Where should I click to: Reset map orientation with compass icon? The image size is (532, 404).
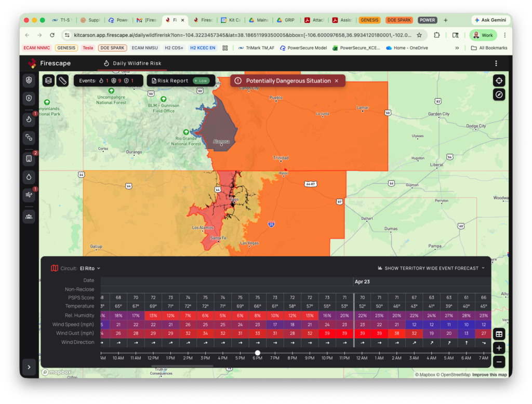pyautogui.click(x=499, y=95)
